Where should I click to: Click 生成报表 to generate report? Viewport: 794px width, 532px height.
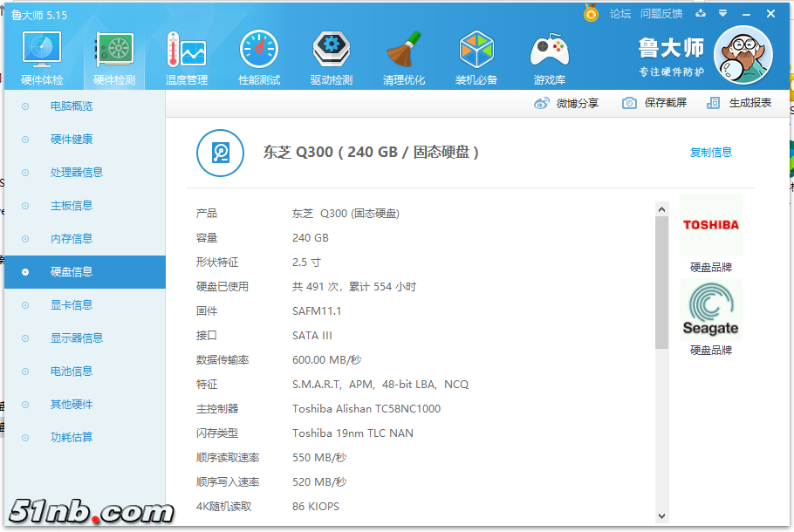[x=740, y=103]
